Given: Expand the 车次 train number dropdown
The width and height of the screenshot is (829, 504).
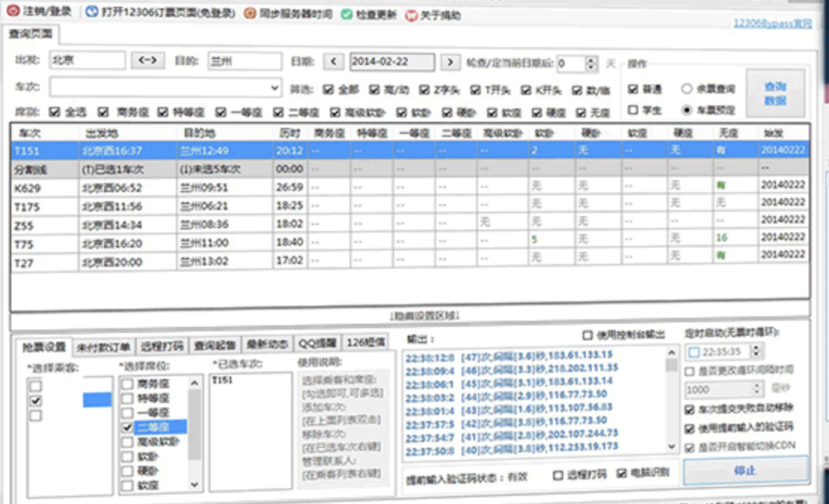Looking at the screenshot, I should (275, 87).
